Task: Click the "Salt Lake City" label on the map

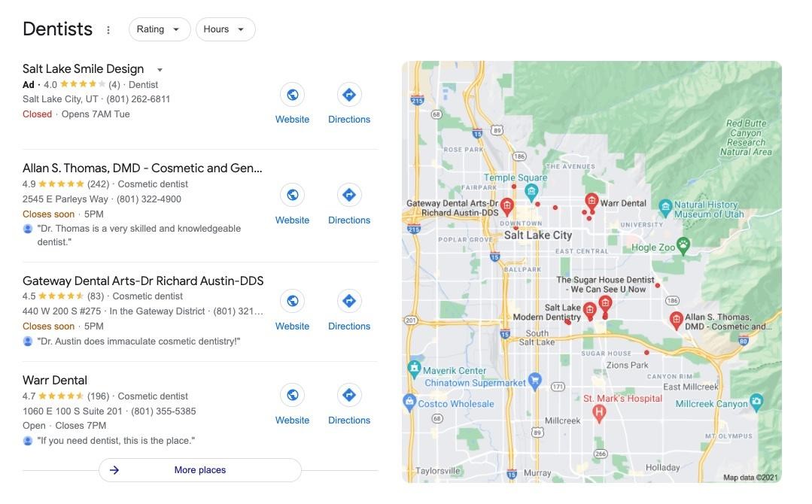Action: (538, 235)
